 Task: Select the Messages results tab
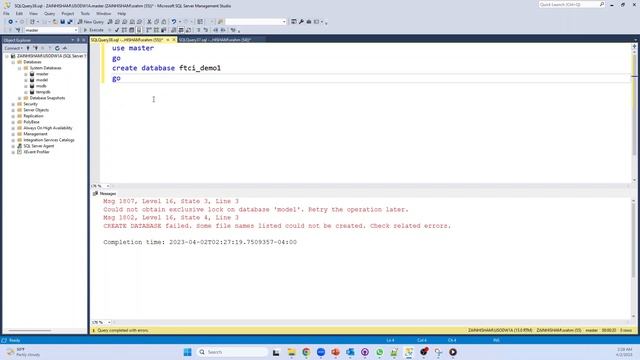[x=104, y=193]
